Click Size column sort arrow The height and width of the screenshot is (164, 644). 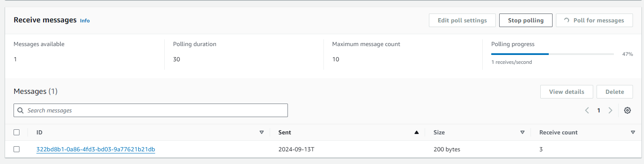(x=522, y=132)
